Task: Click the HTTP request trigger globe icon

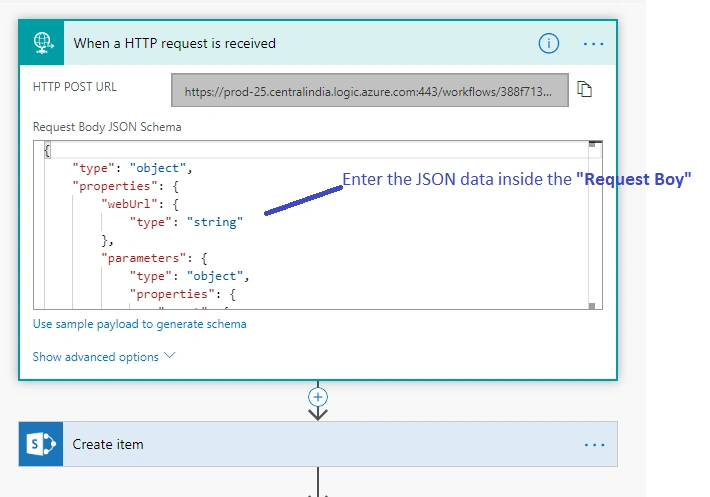Action: [x=42, y=43]
